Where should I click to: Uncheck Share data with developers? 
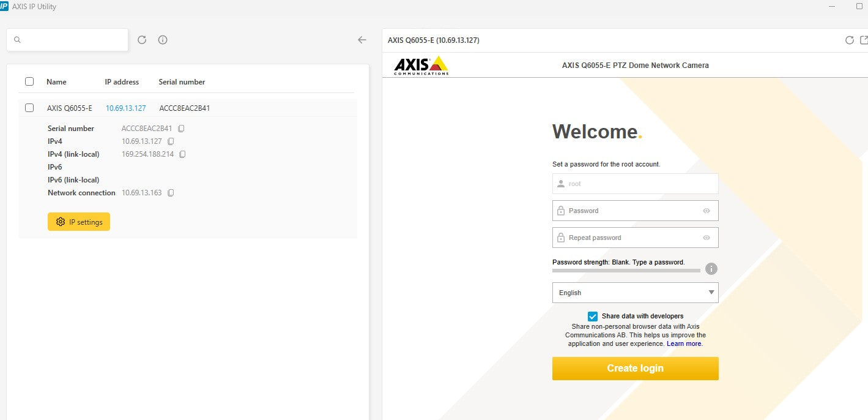pyautogui.click(x=592, y=317)
